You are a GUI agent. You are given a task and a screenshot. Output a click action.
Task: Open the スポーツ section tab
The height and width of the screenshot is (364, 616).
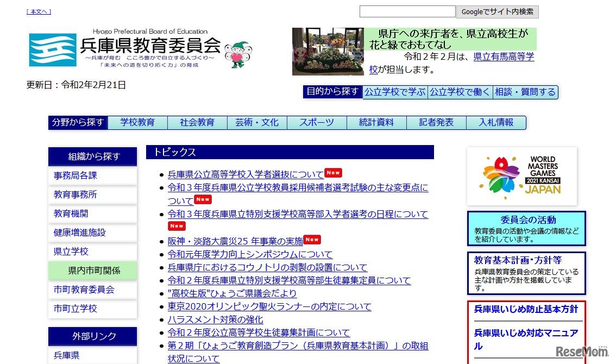pyautogui.click(x=317, y=123)
